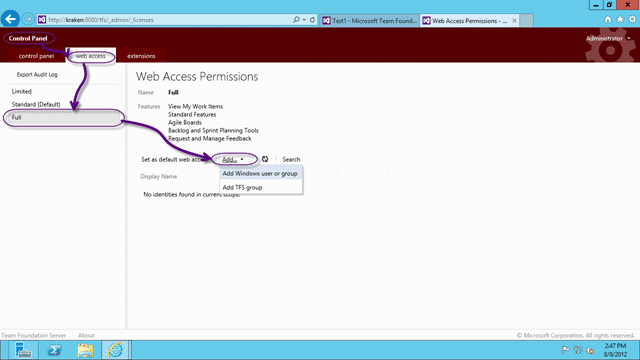Expand the Add... dropdown button

coord(233,160)
